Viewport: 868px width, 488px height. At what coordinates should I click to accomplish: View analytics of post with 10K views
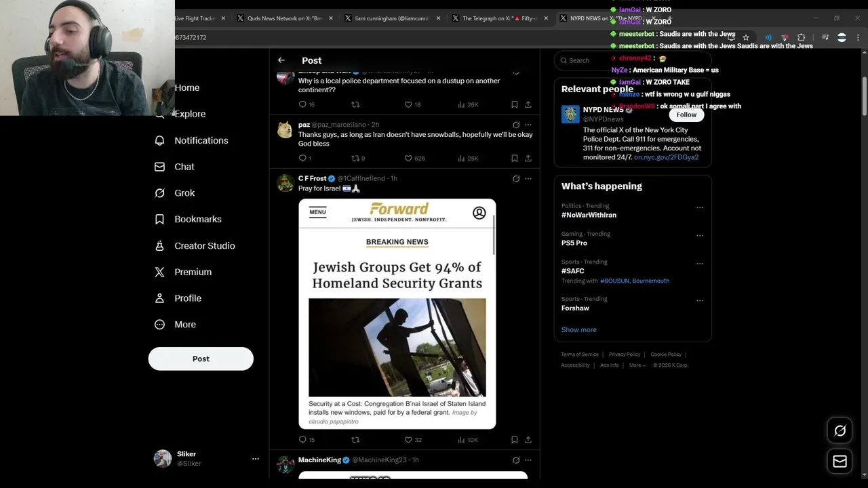[x=468, y=440]
